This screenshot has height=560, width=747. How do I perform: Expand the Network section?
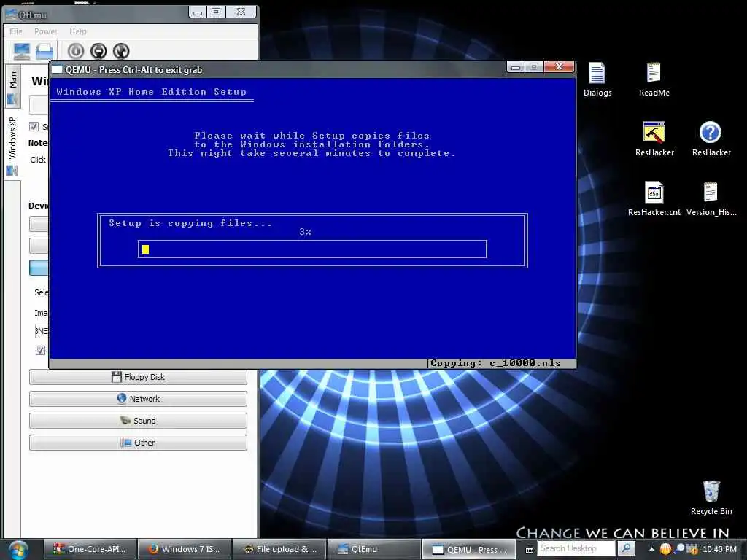(x=138, y=399)
